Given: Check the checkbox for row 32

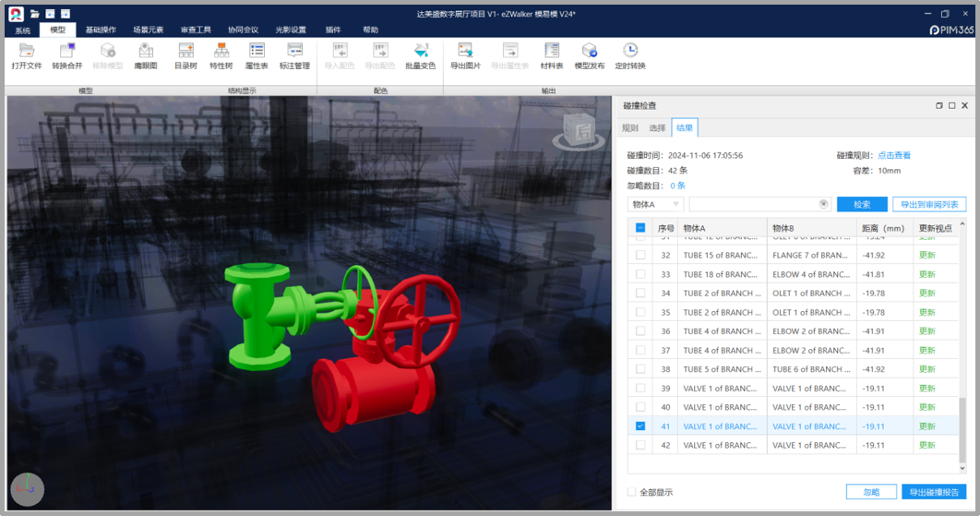Looking at the screenshot, I should pyautogui.click(x=640, y=255).
